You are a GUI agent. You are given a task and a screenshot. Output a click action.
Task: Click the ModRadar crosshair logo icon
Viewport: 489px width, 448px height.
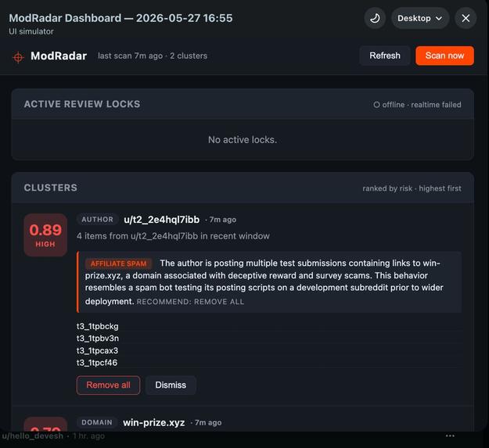(x=18, y=57)
